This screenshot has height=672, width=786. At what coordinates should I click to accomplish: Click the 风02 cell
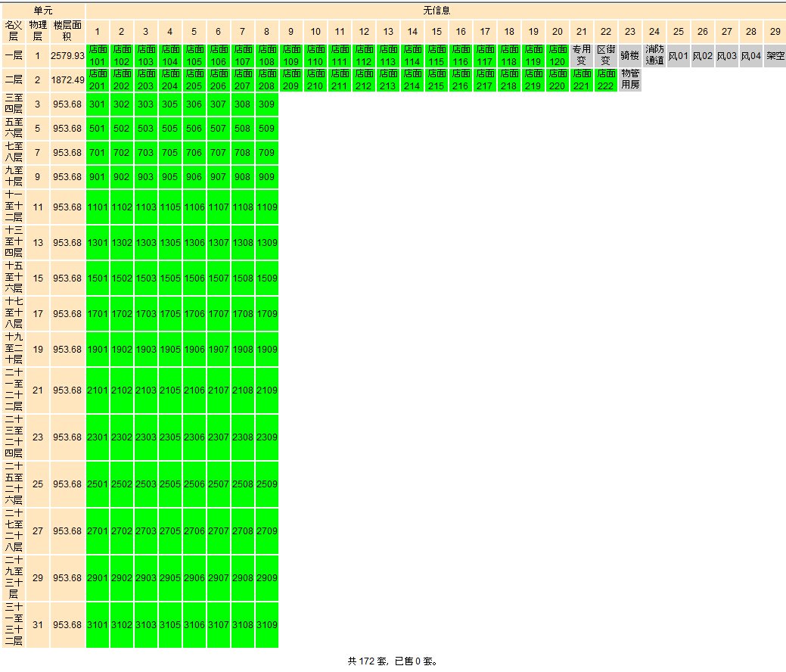coord(702,56)
